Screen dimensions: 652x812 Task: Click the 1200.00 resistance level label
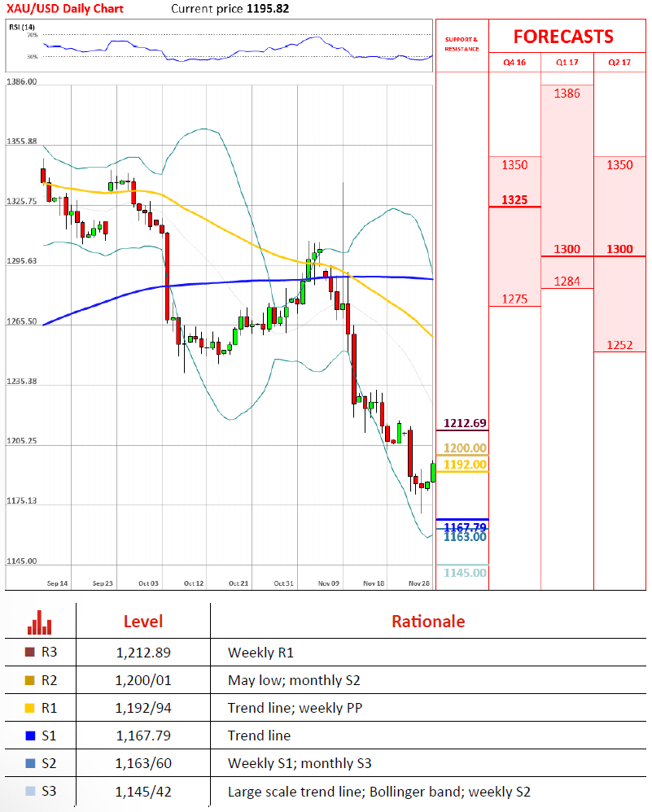pos(465,448)
